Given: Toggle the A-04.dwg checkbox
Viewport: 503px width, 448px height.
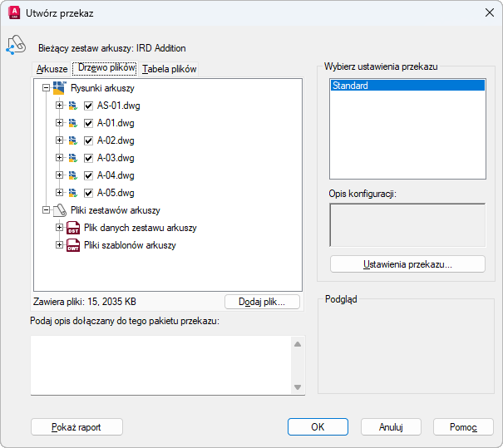Looking at the screenshot, I should click(88, 175).
